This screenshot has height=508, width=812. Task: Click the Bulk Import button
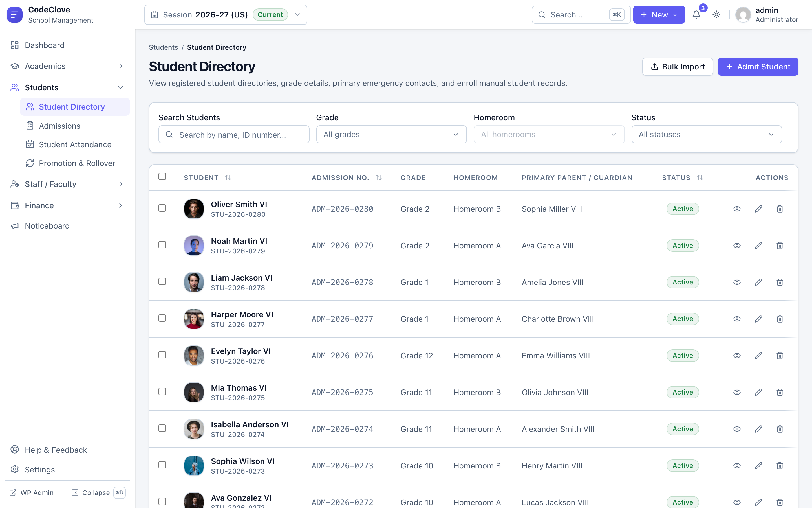pos(678,67)
